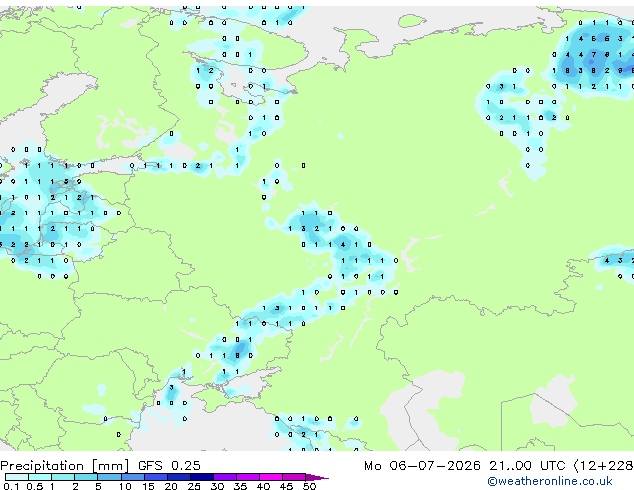This screenshot has width=634, height=490.
Task: Select the legend swatch between 15 and 20
Action: tap(155, 477)
